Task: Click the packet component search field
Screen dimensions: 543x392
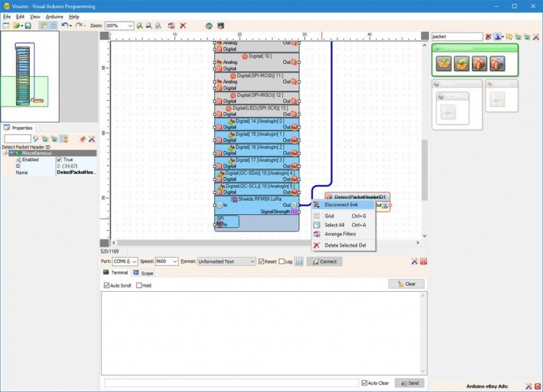Action: [457, 36]
